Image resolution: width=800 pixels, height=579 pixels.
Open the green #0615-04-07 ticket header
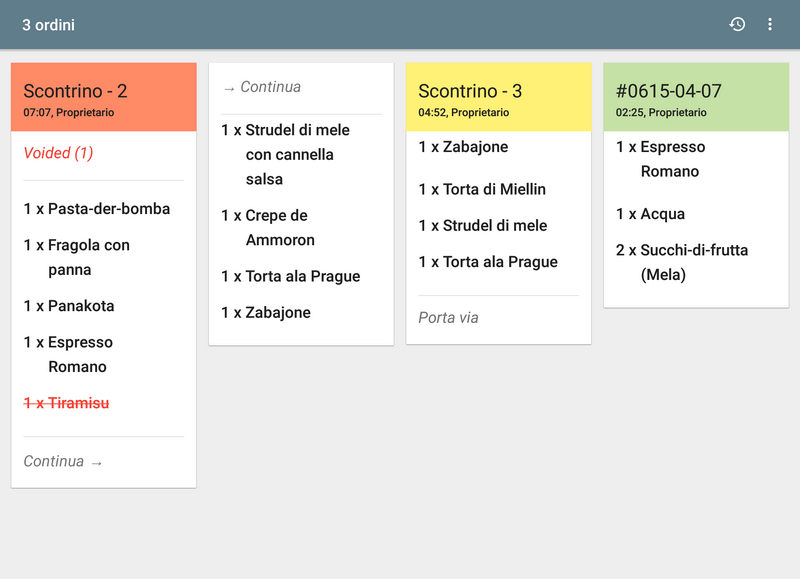click(696, 97)
